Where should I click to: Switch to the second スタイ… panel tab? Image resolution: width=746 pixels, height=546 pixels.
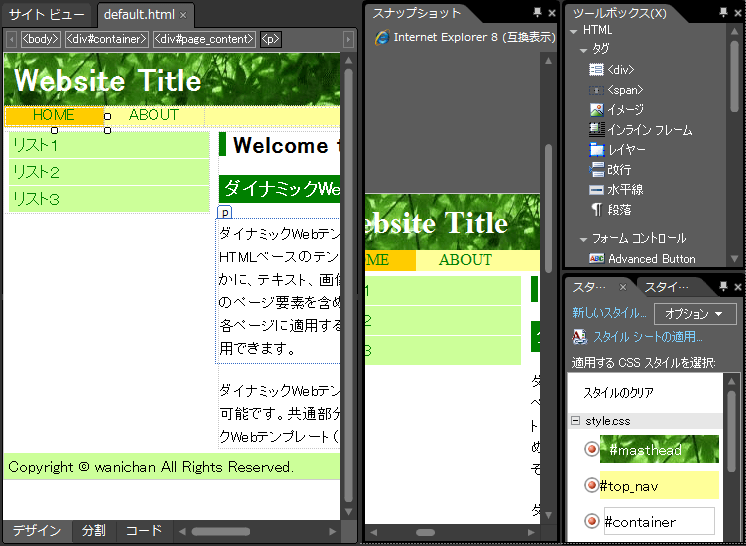667,287
